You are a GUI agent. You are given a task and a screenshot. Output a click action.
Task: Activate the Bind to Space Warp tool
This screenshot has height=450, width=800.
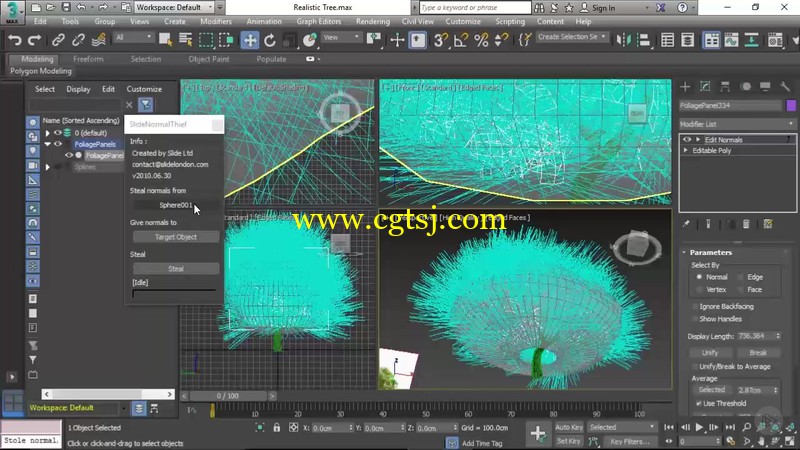click(x=98, y=40)
